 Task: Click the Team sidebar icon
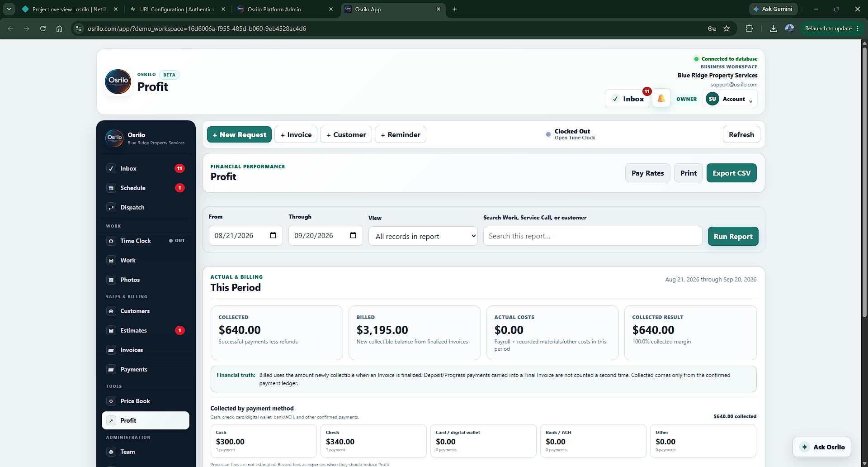click(x=111, y=452)
